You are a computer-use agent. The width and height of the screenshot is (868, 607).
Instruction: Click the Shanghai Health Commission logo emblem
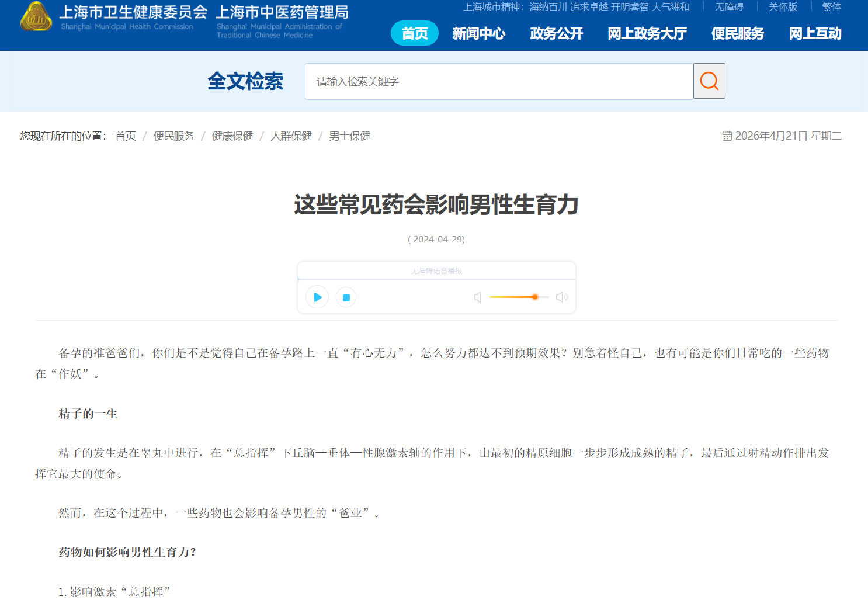36,17
